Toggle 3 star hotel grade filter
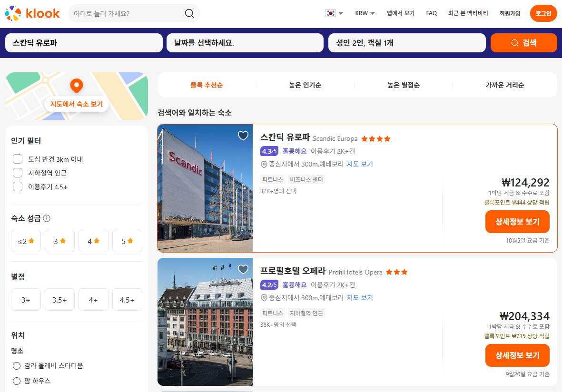562x392 pixels. pos(59,241)
